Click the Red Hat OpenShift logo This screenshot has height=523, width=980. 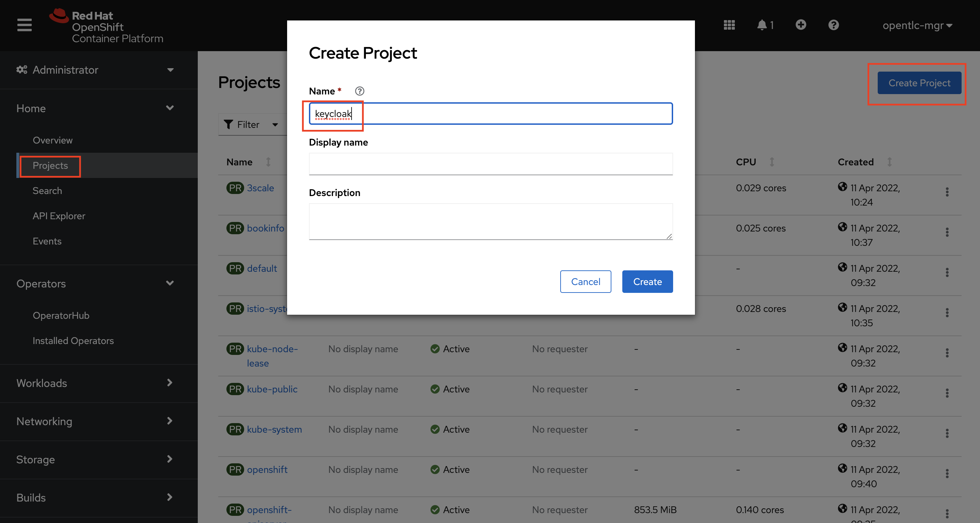(106, 26)
